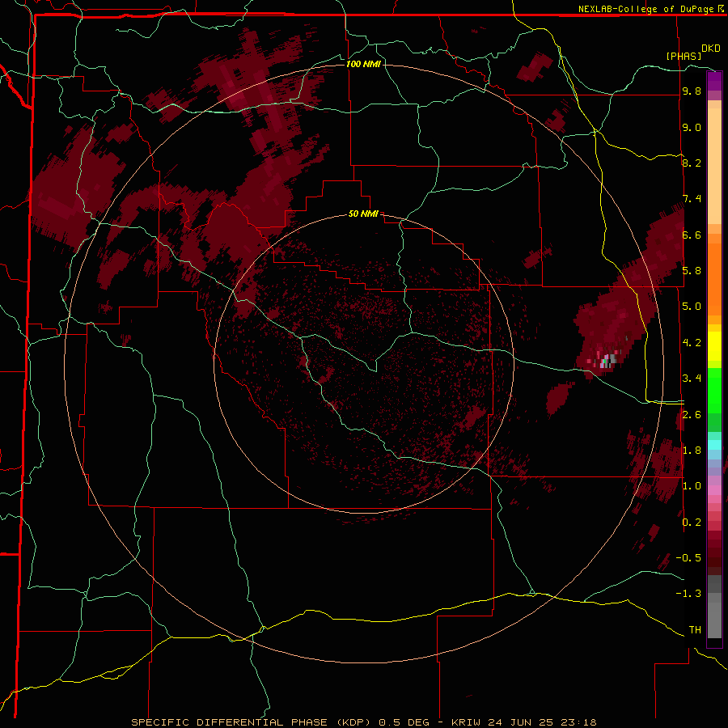Select the 9.8 value on color scale
The width and height of the screenshot is (728, 728).
pos(692,91)
